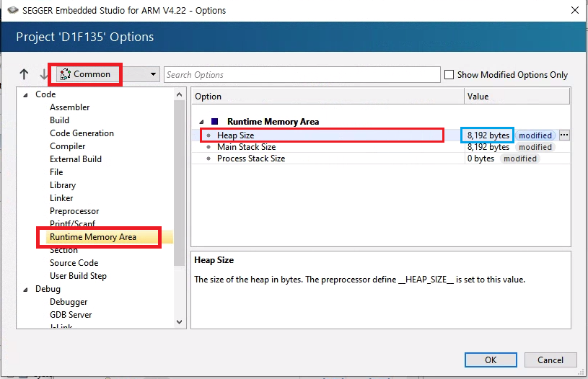Select Linker category
Image resolution: width=588 pixels, height=379 pixels.
point(61,198)
